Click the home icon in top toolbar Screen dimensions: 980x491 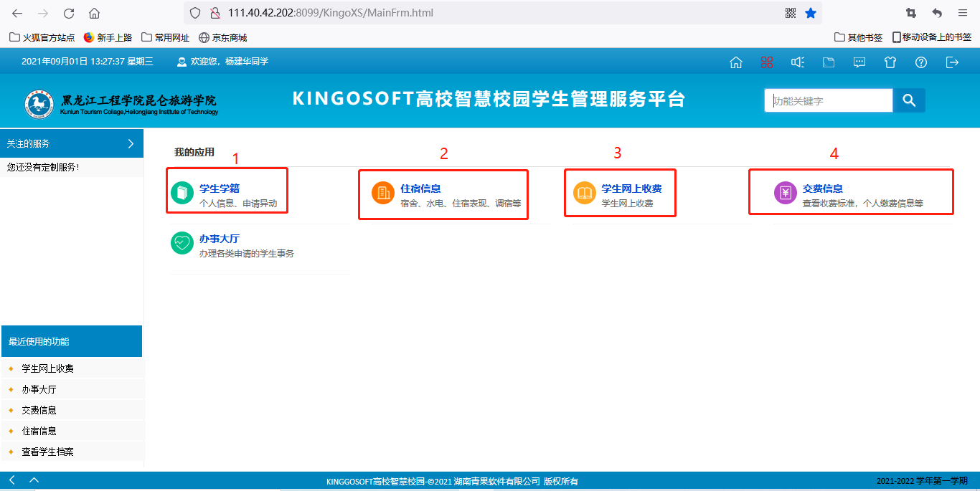point(735,62)
